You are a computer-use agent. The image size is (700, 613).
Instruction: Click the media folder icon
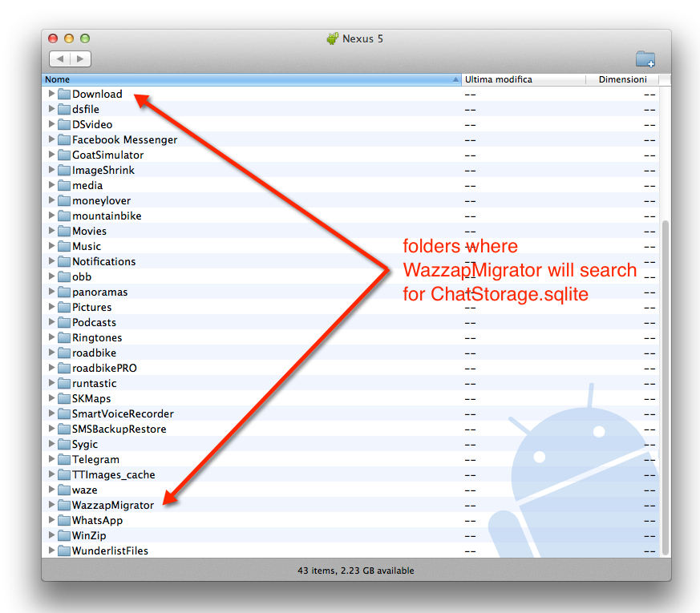[x=64, y=185]
